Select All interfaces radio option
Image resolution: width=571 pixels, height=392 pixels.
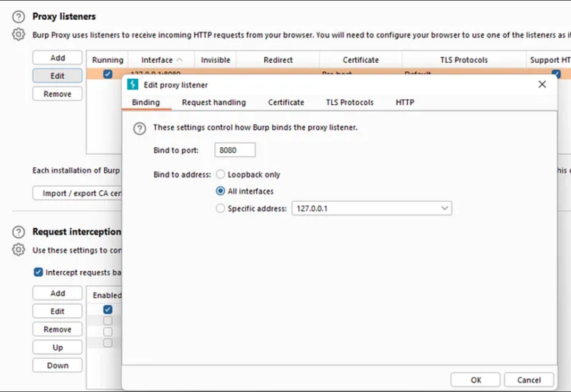click(x=220, y=191)
